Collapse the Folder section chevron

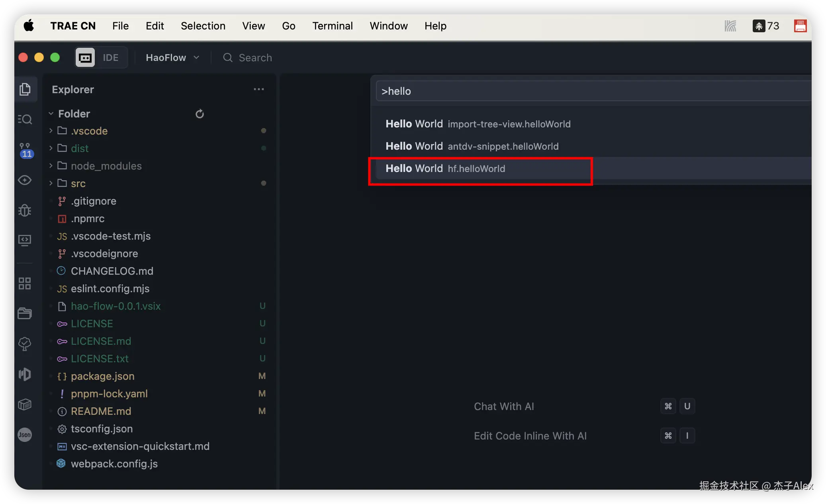point(51,114)
